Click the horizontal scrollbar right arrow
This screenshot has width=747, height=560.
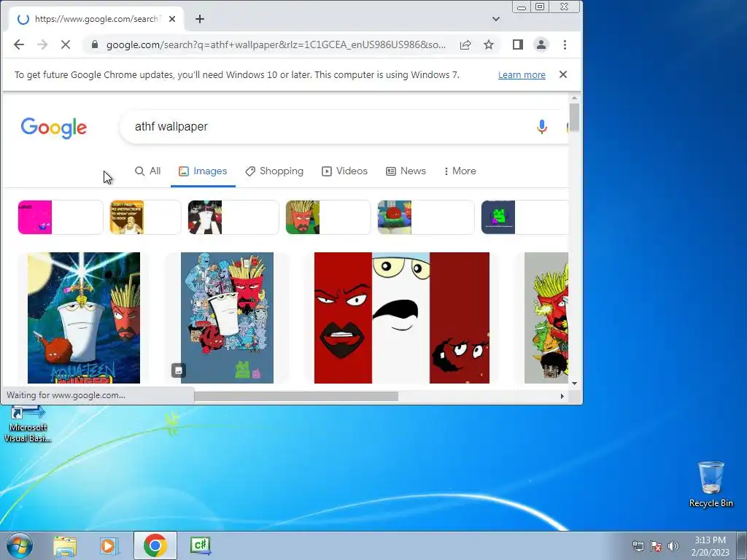pos(562,396)
